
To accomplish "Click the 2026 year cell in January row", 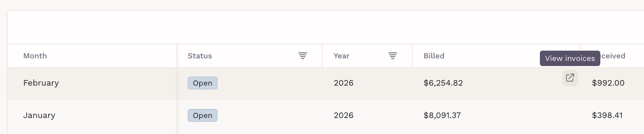I will point(344,115).
